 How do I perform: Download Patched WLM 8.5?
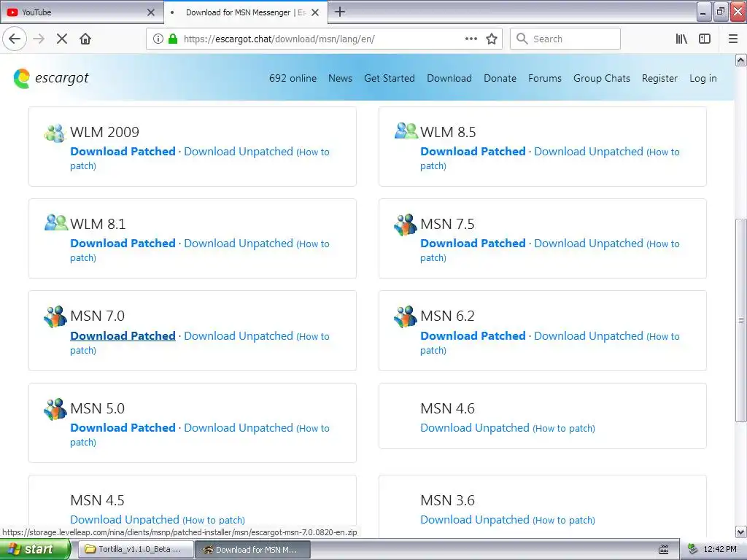(x=473, y=152)
